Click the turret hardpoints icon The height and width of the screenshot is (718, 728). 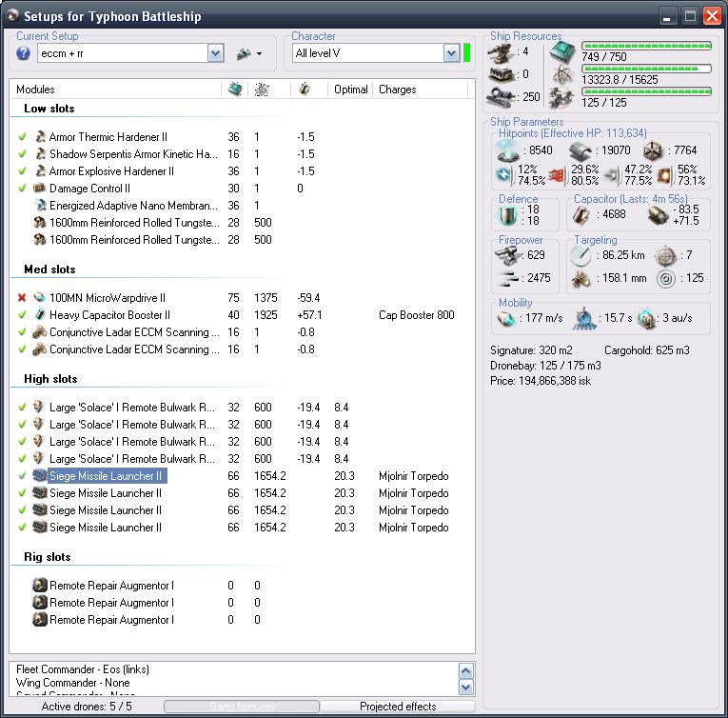pyautogui.click(x=502, y=53)
